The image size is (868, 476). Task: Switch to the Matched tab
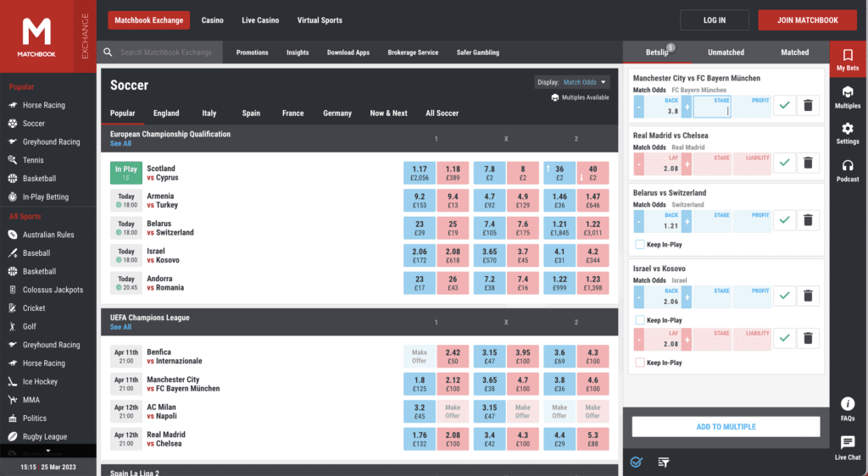point(794,53)
